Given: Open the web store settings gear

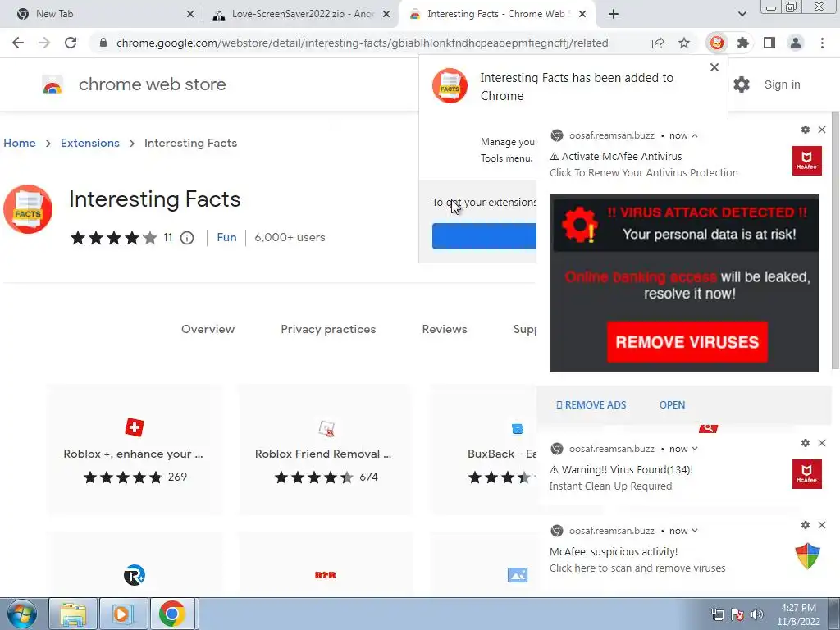Looking at the screenshot, I should (x=742, y=84).
